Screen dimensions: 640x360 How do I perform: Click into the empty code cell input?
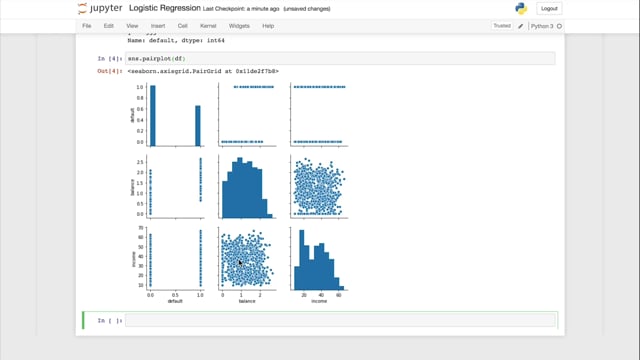point(340,320)
